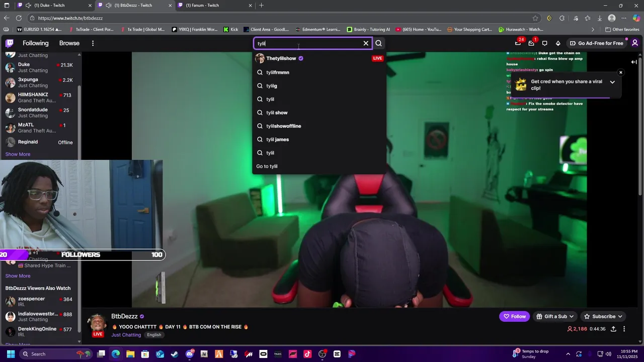
Task: Open Windows Start menu
Action: pyautogui.click(x=11, y=354)
